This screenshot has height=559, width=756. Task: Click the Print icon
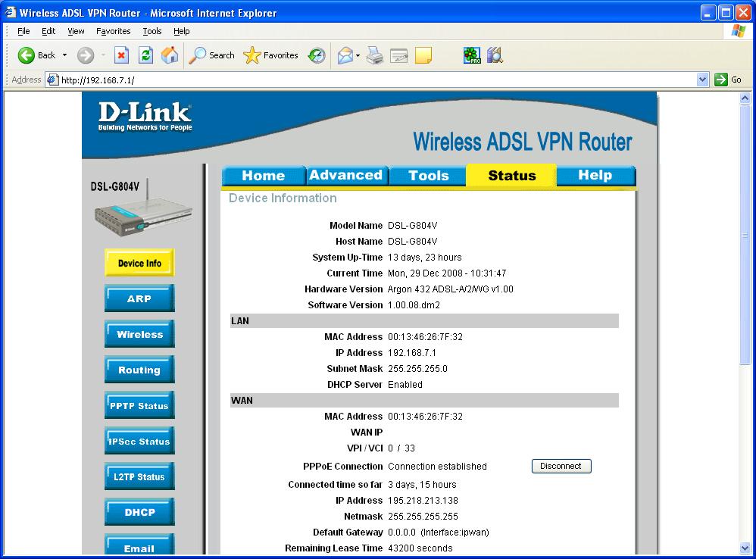tap(375, 55)
